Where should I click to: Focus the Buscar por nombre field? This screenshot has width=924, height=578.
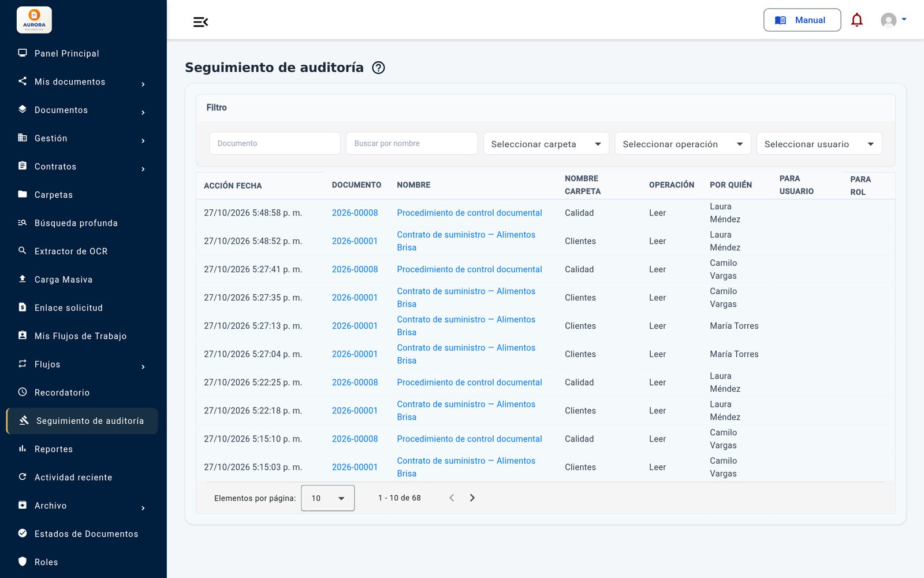click(x=412, y=143)
